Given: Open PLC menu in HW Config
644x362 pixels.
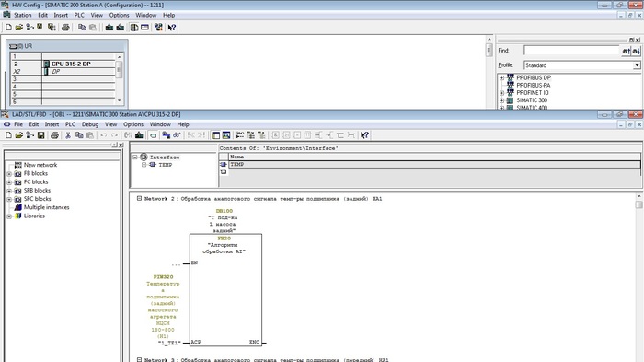Looking at the screenshot, I should coord(79,16).
